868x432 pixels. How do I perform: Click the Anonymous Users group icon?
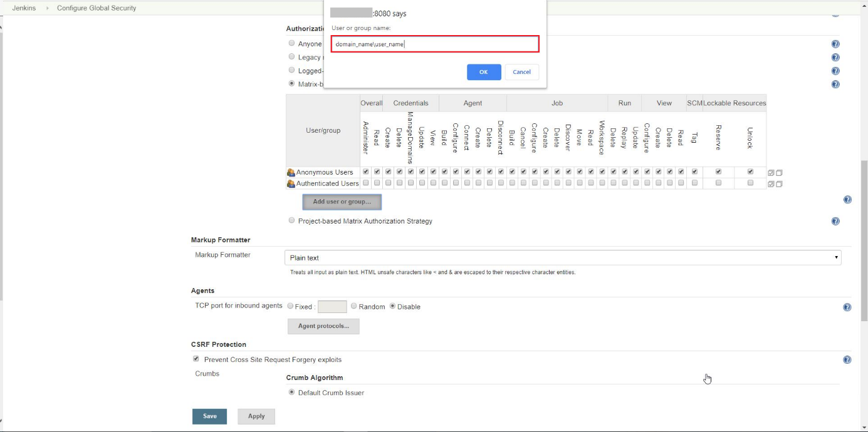[x=291, y=172]
